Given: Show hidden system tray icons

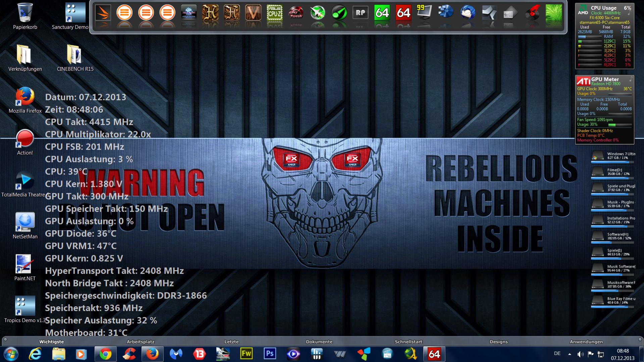Looking at the screenshot, I should (x=569, y=354).
